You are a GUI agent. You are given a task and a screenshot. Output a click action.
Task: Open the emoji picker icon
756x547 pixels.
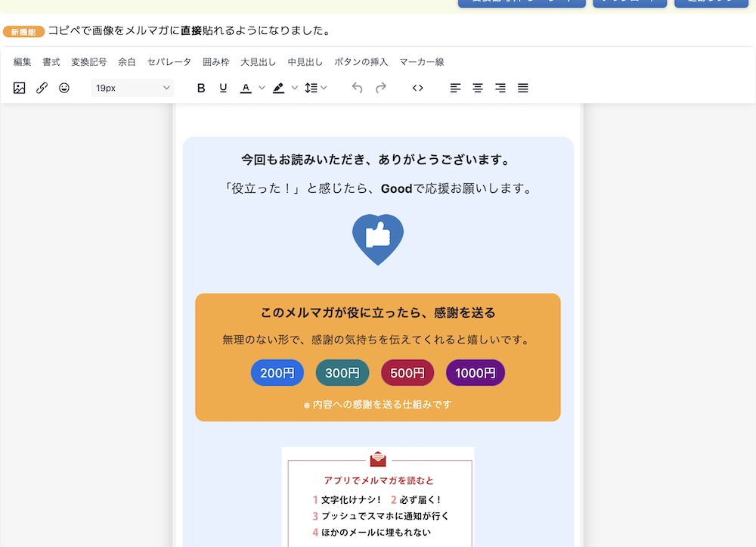click(64, 88)
